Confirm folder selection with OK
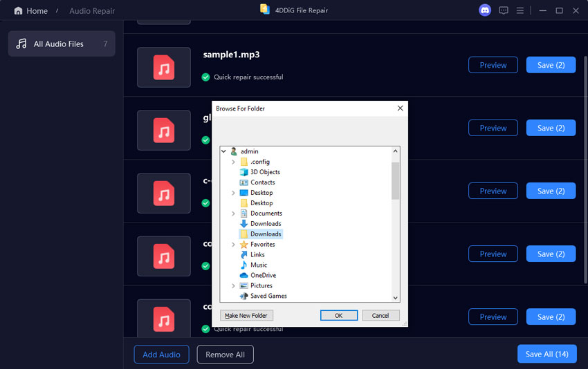This screenshot has width=588, height=369. pos(338,315)
